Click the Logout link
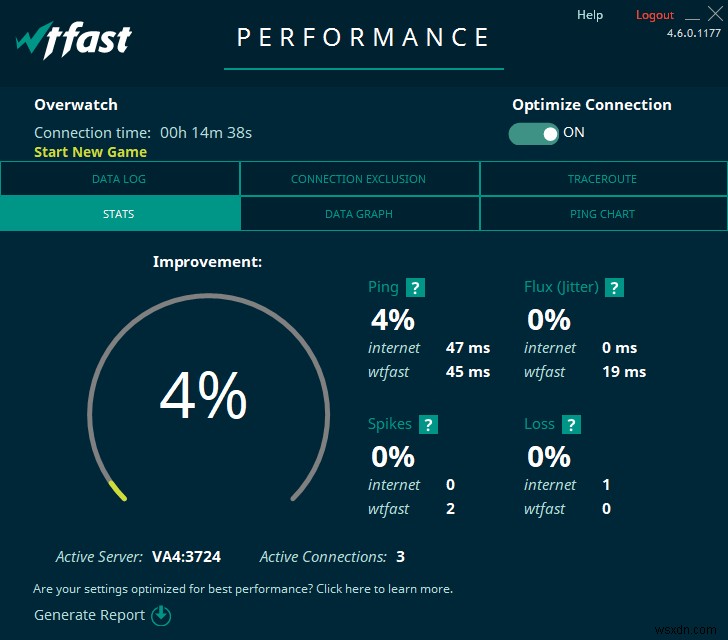Image resolution: width=728 pixels, height=640 pixels. click(655, 15)
